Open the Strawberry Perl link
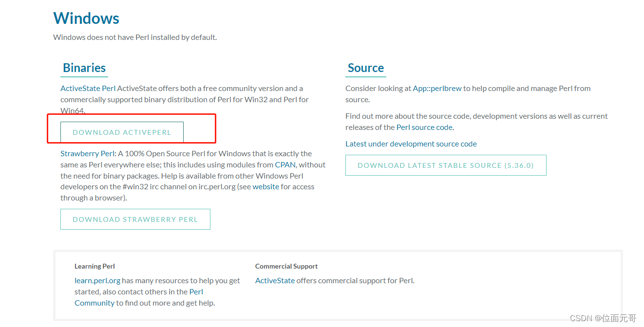 (88, 154)
